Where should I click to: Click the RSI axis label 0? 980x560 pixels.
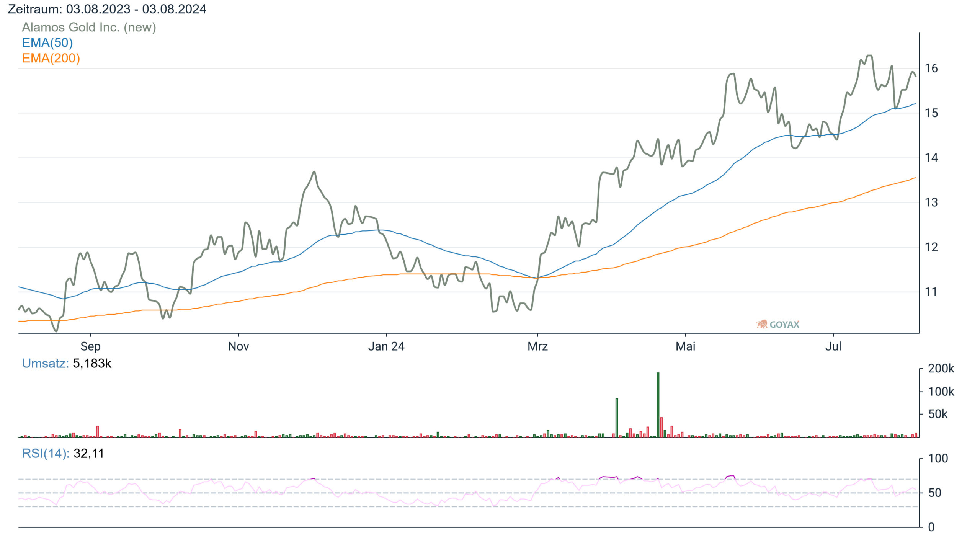[x=931, y=527]
